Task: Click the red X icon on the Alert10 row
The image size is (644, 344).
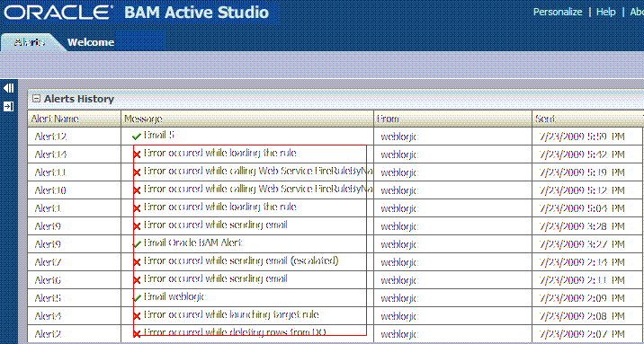Action: (138, 190)
